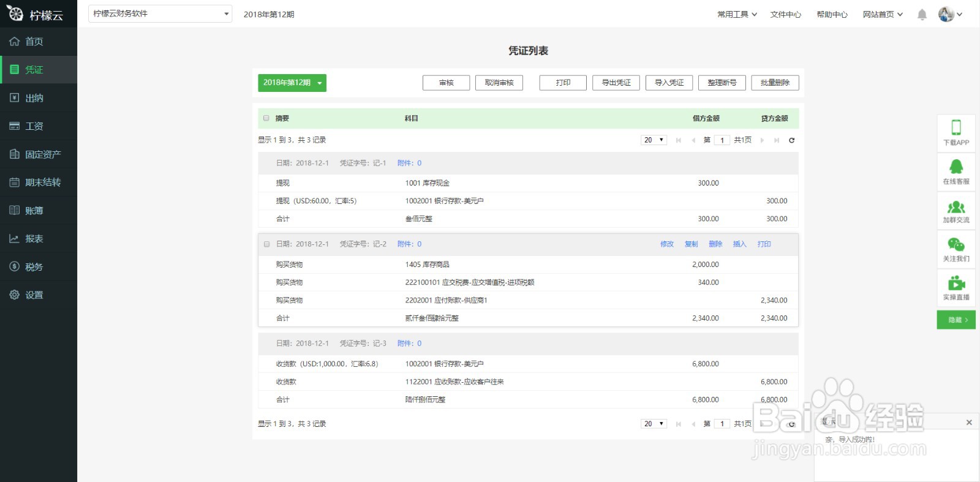Go to previous page in bottom pager
This screenshot has width=980, height=482.
(x=693, y=424)
